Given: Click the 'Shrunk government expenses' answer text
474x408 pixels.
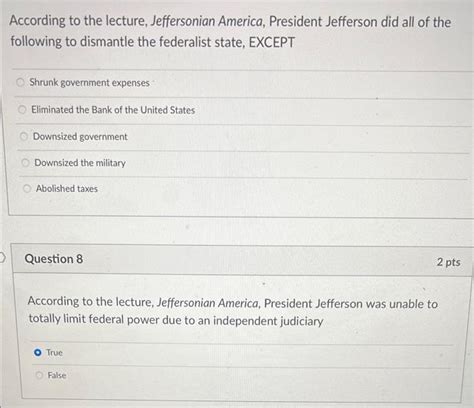Looking at the screenshot, I should [89, 82].
